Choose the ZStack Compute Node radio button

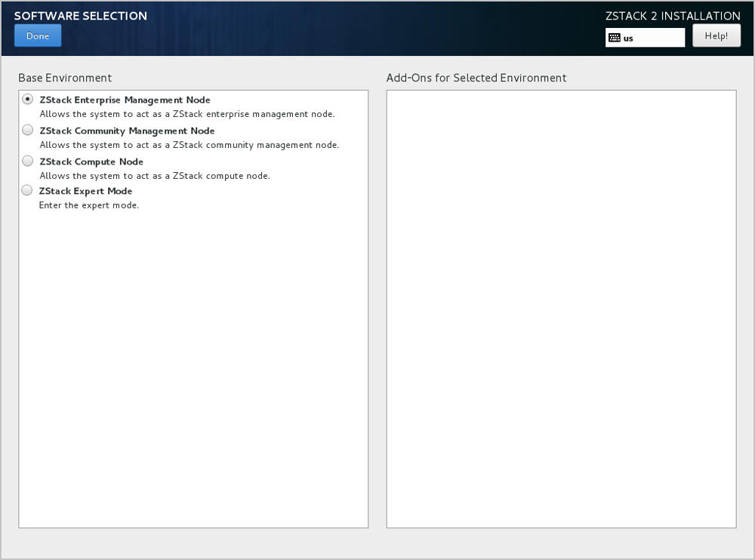point(28,161)
